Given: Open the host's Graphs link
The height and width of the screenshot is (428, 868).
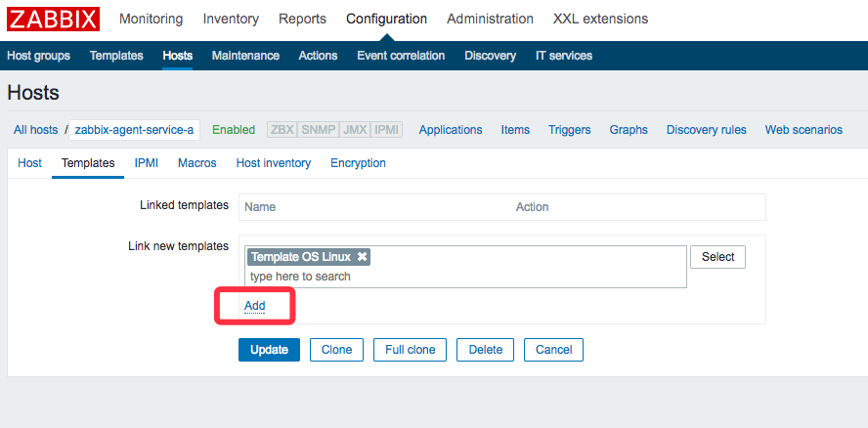Looking at the screenshot, I should click(x=629, y=130).
